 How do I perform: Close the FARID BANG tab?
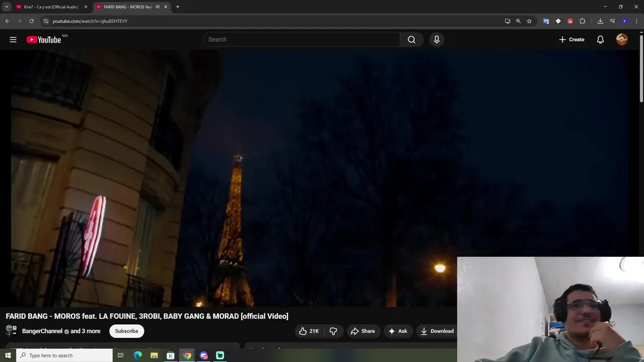[x=166, y=7]
